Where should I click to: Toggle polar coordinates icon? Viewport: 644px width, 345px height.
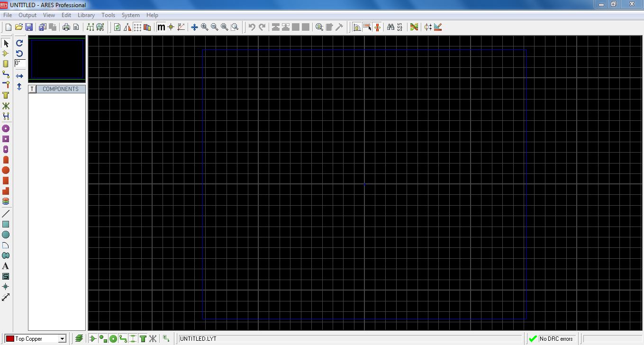pos(181,27)
